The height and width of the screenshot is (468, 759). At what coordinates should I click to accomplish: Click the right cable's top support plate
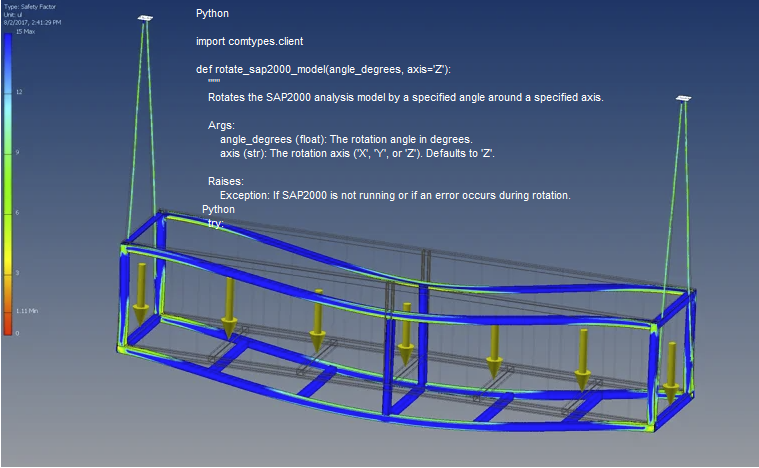tap(684, 99)
